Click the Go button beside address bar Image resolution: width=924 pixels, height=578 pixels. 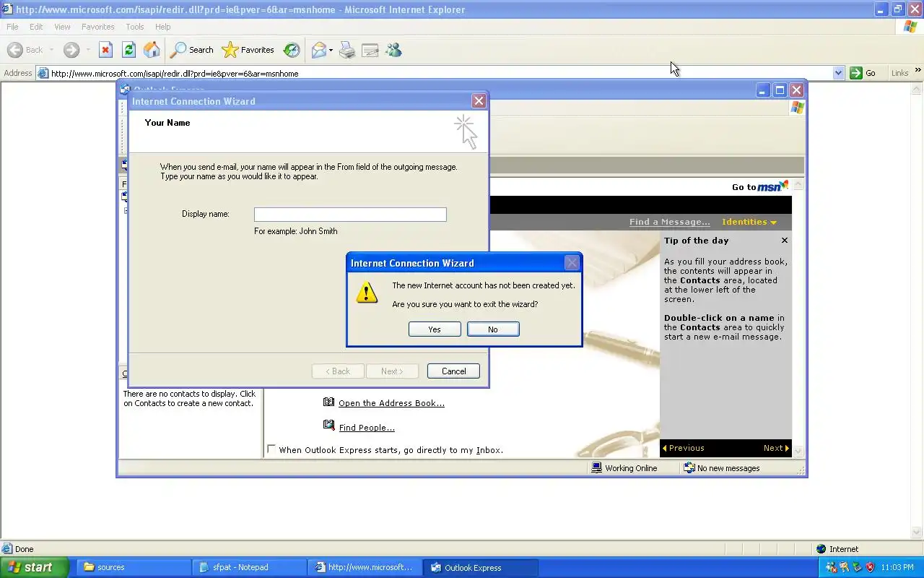click(863, 73)
